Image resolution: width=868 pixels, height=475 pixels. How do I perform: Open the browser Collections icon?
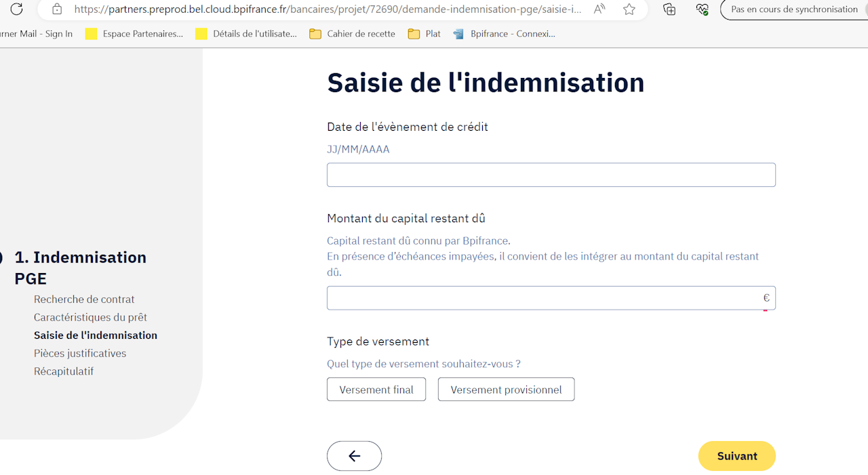669,9
